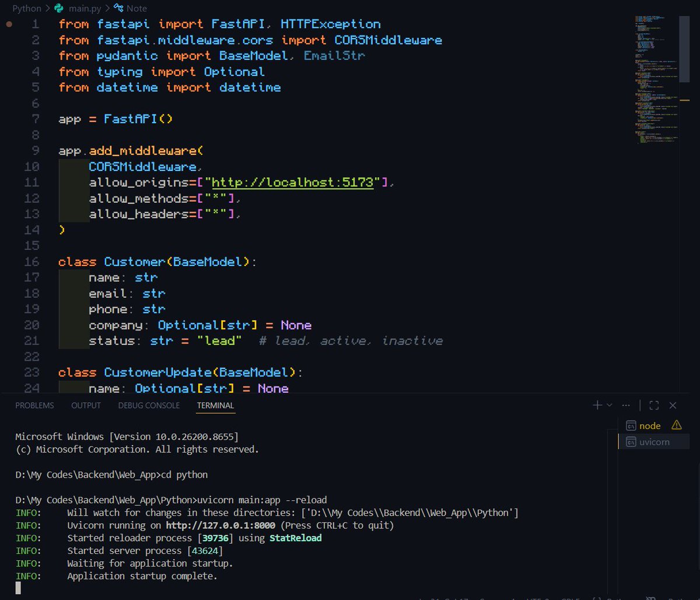Open the main.py breadcrumb
The image size is (700, 600).
(85, 8)
